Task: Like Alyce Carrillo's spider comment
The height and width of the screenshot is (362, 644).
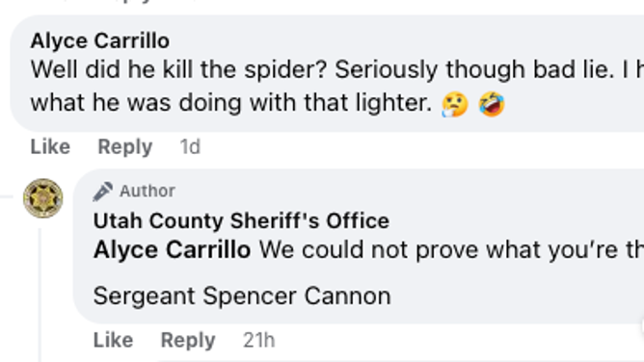Action: coord(50,146)
